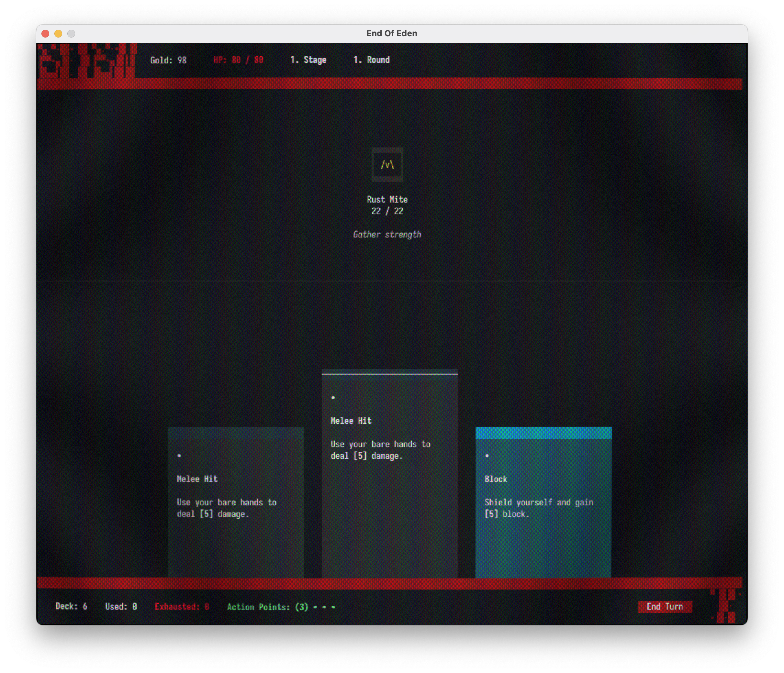Click the Rust Mite name label

pos(387,199)
